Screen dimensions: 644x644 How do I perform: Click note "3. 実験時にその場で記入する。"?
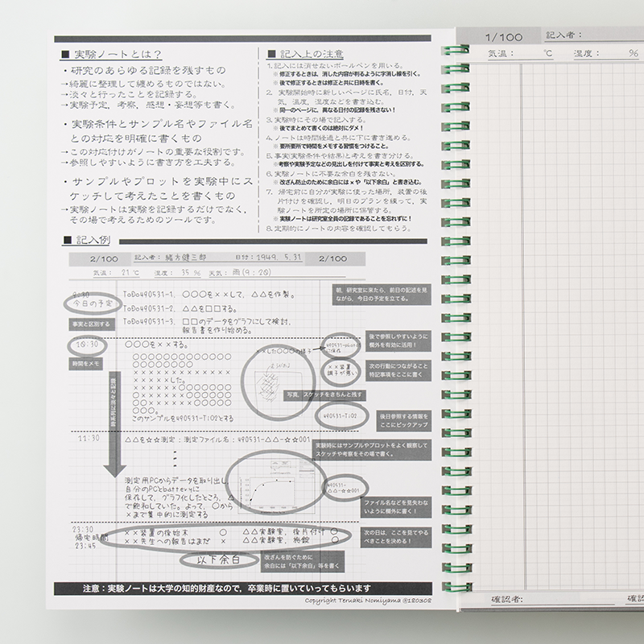[x=316, y=120]
